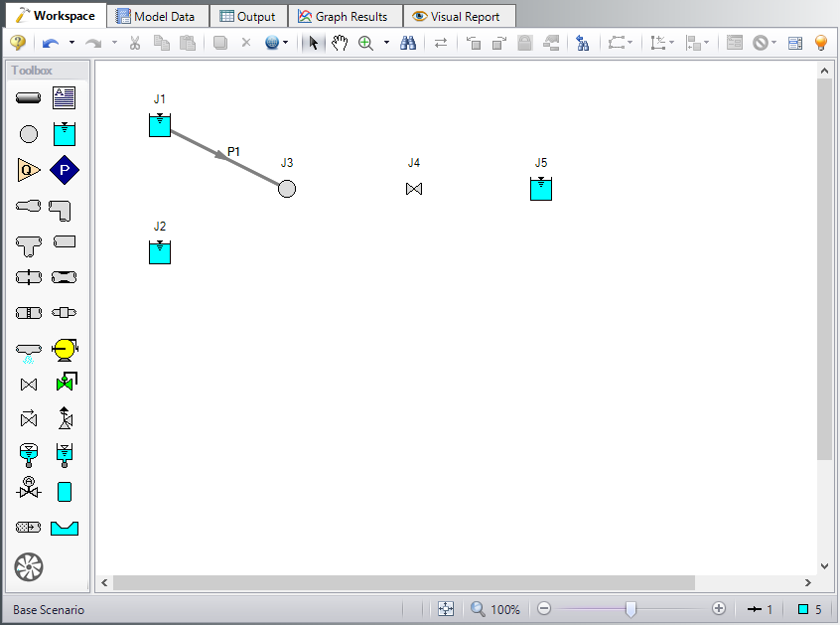Image resolution: width=840 pixels, height=625 pixels.
Task: Open the Visual Report tab
Action: [x=458, y=17]
